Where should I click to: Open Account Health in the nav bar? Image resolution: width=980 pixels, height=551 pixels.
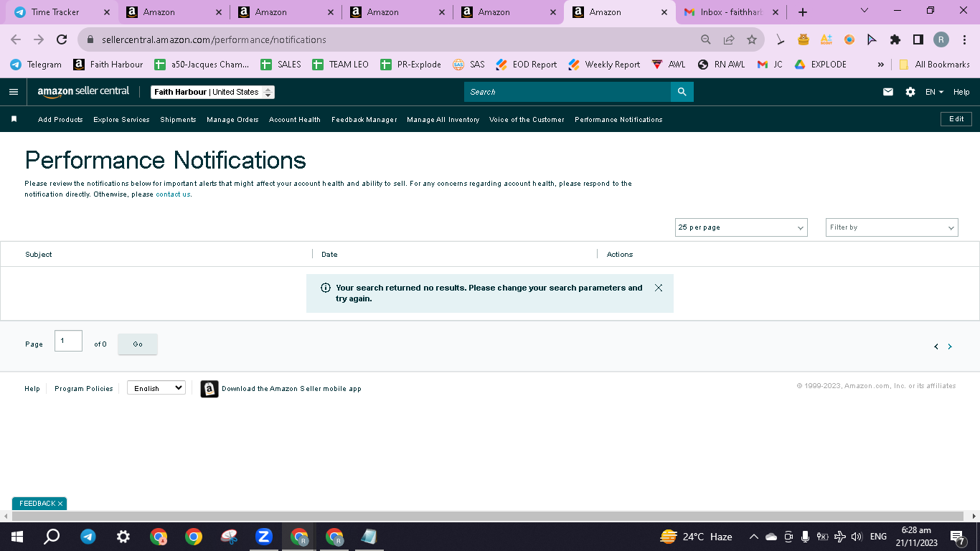point(295,120)
